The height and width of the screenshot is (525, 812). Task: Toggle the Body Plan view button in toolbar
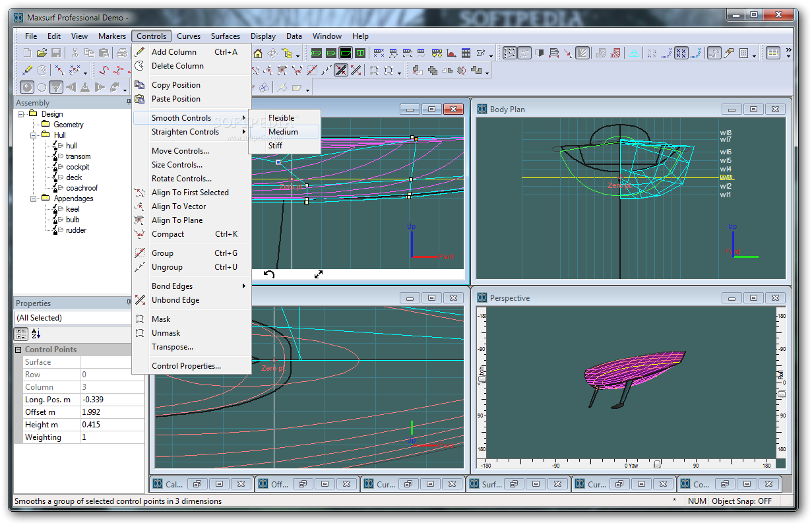[x=360, y=53]
